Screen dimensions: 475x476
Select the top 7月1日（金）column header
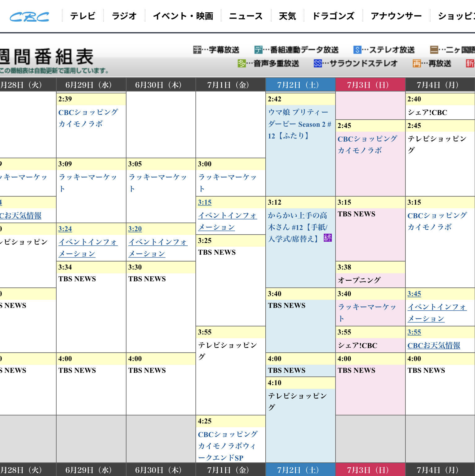pyautogui.click(x=231, y=85)
